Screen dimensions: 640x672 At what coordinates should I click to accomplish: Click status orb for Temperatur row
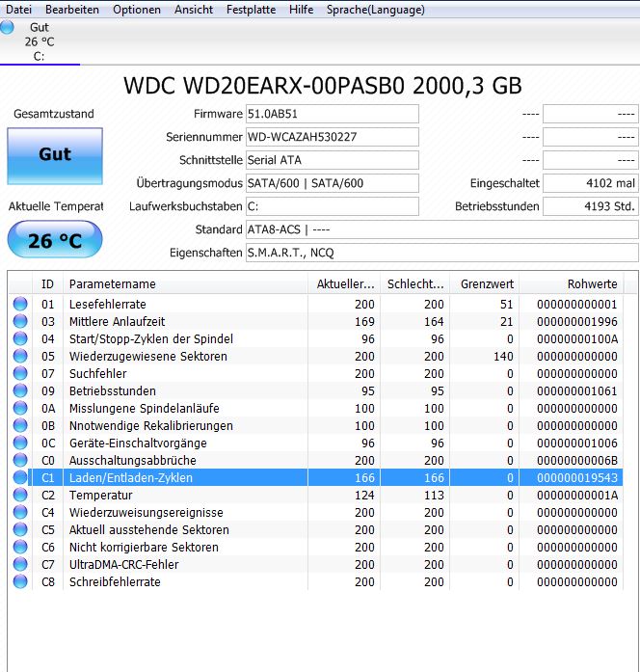[x=20, y=495]
